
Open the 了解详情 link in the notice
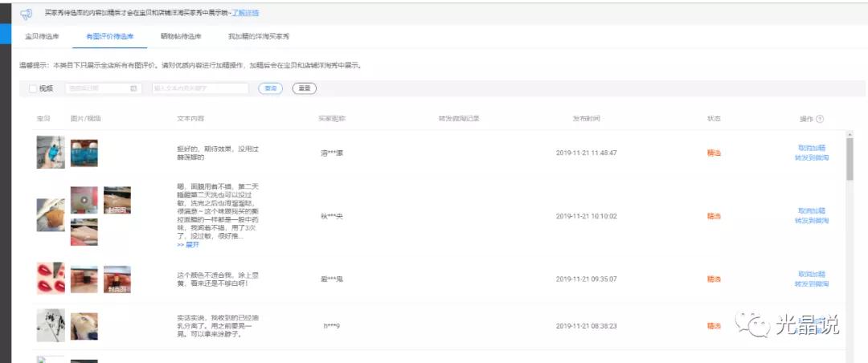(244, 12)
